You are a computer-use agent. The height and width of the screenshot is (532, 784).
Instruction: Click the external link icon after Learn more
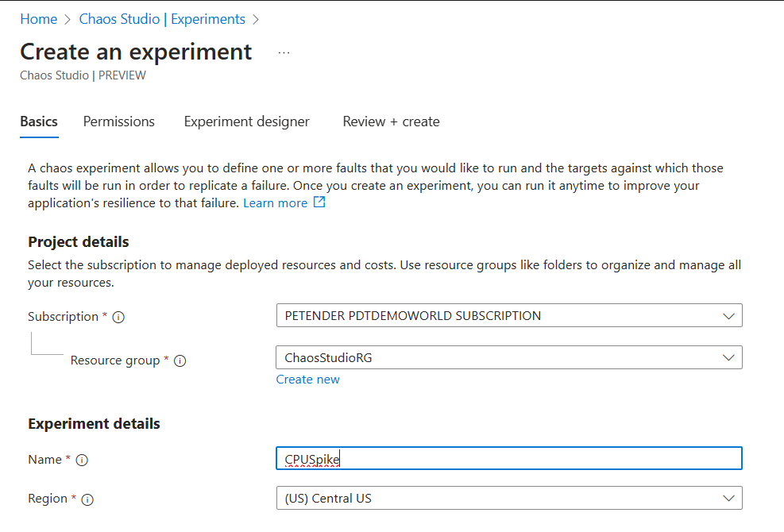pos(319,202)
